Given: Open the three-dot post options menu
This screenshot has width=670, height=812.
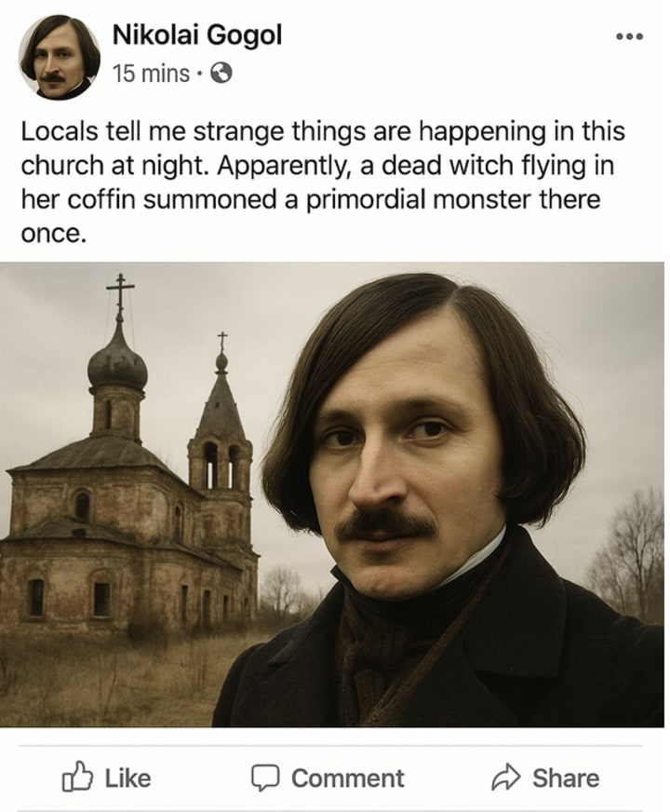Looking at the screenshot, I should click(x=630, y=36).
